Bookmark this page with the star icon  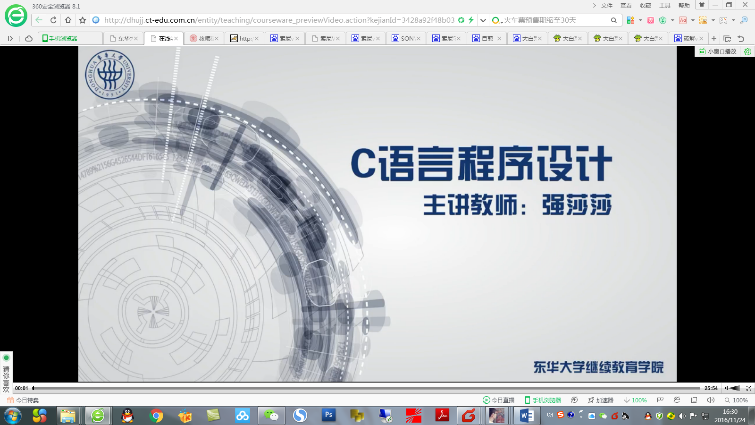pos(82,20)
